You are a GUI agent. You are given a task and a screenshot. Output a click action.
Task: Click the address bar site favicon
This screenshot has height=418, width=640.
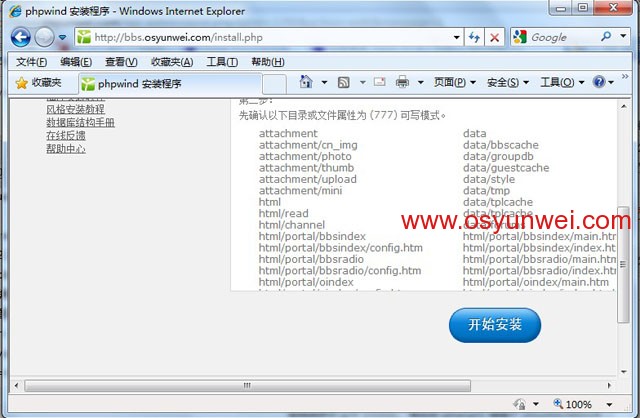point(84,37)
